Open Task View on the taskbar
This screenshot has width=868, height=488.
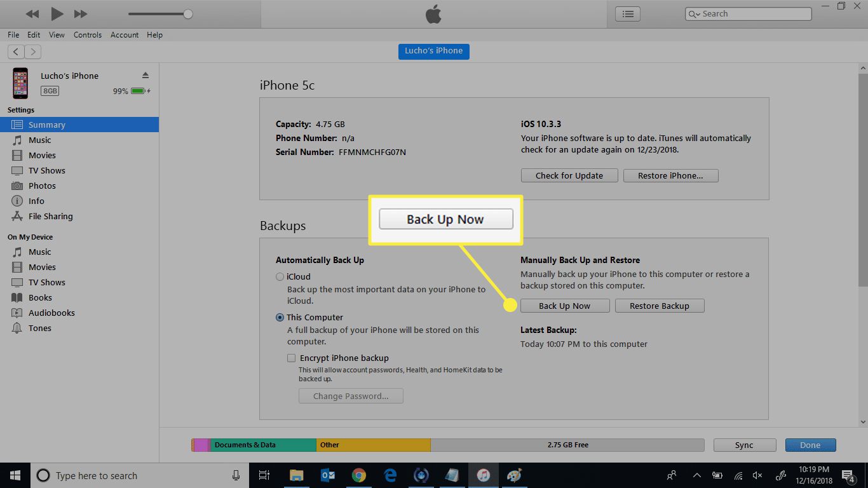point(264,475)
